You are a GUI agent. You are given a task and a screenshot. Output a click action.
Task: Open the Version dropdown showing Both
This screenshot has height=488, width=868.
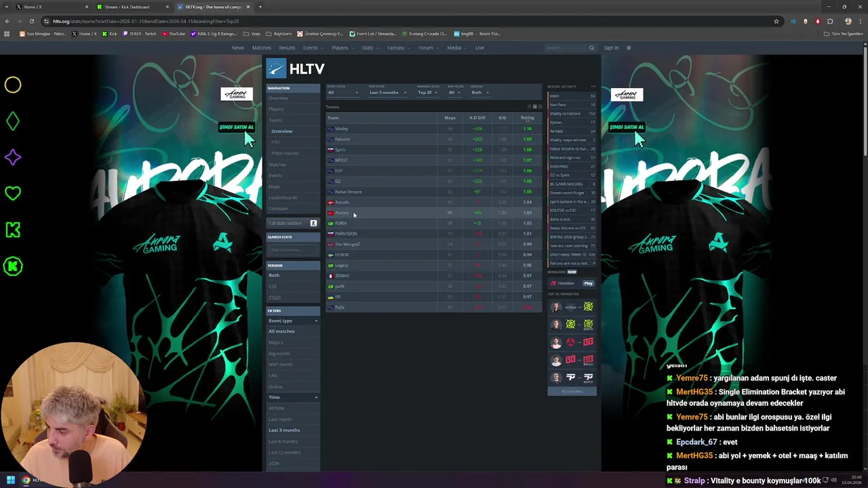(479, 92)
